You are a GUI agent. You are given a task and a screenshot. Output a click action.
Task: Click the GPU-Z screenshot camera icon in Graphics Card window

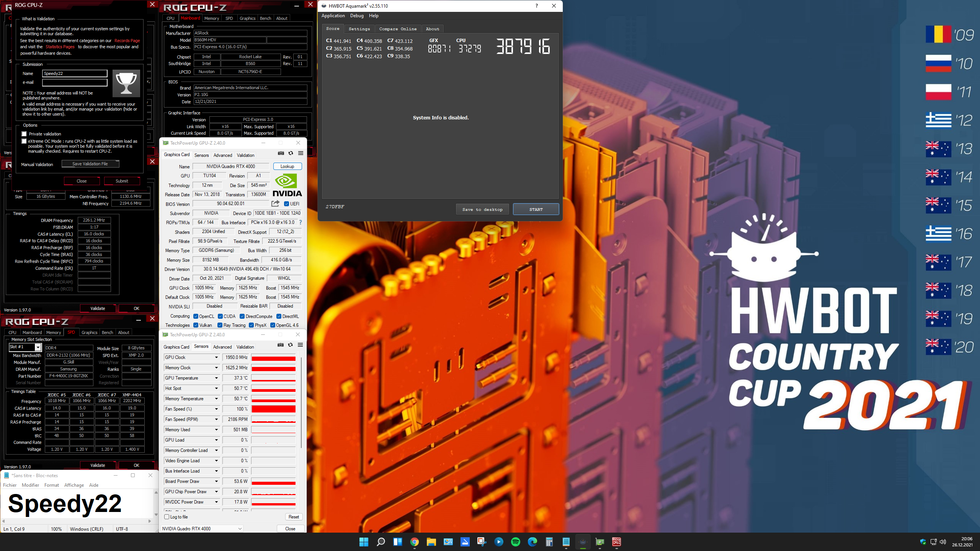(281, 153)
